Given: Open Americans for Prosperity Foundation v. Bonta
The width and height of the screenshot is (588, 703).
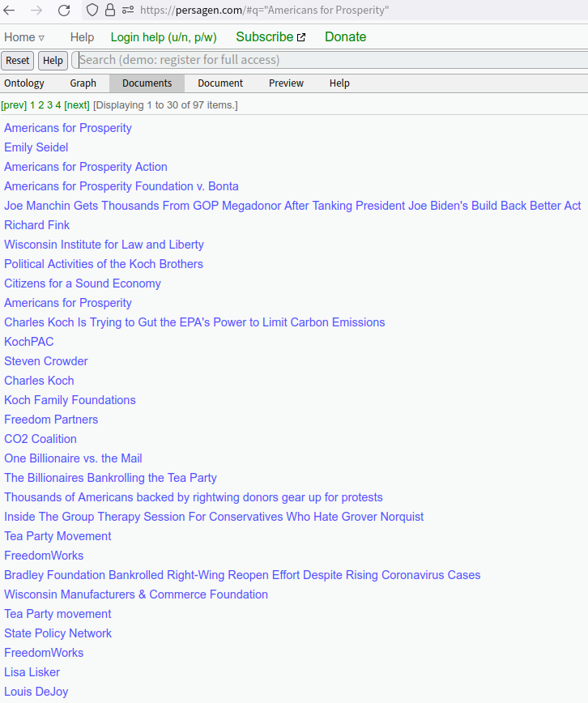Looking at the screenshot, I should tap(121, 186).
